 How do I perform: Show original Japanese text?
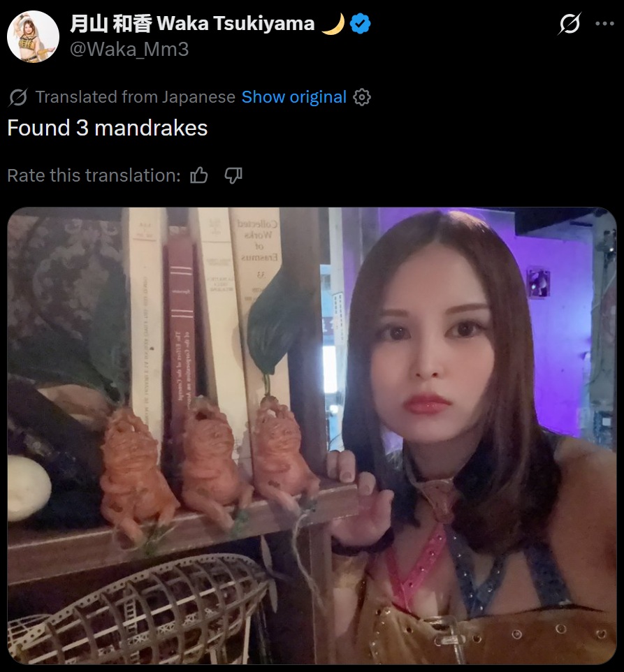(294, 97)
